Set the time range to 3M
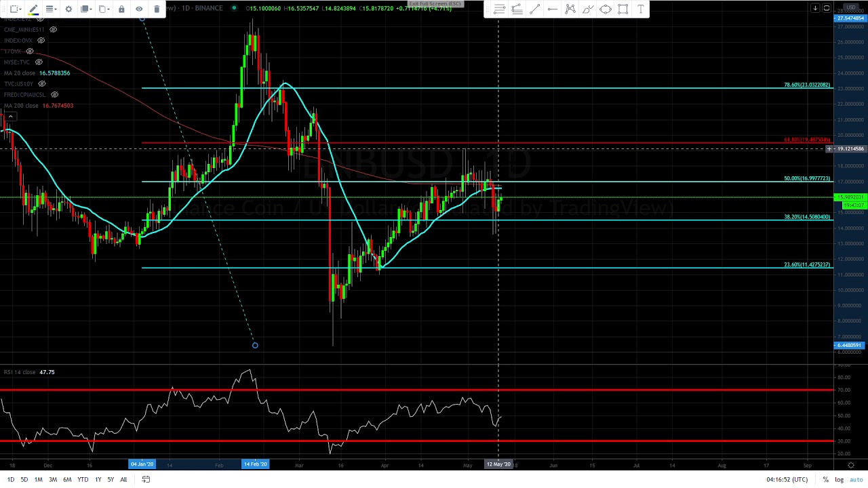 53,480
